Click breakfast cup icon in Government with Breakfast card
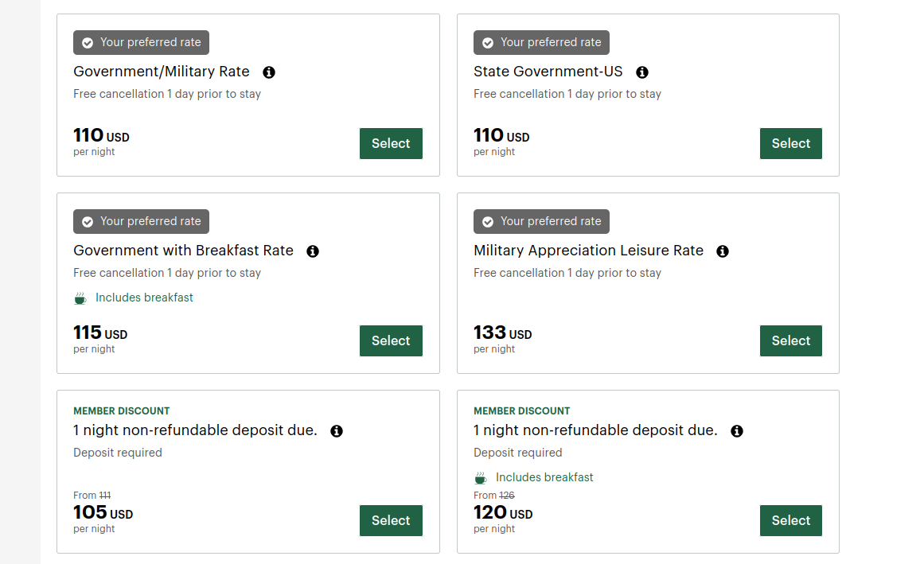The image size is (924, 564). (80, 298)
